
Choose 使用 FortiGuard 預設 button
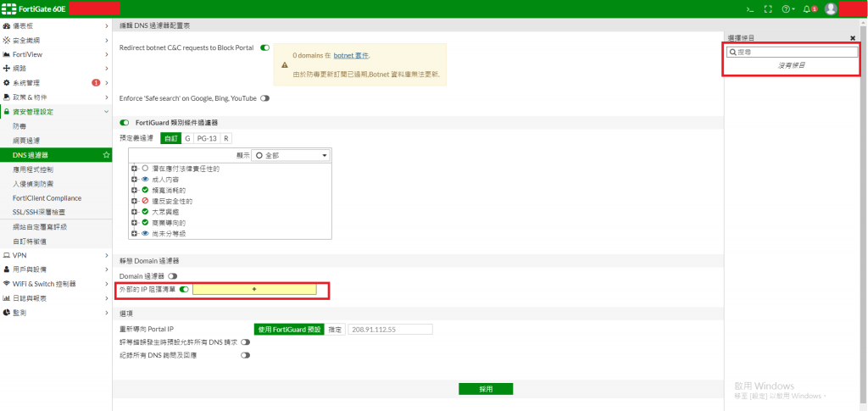pyautogui.click(x=289, y=329)
